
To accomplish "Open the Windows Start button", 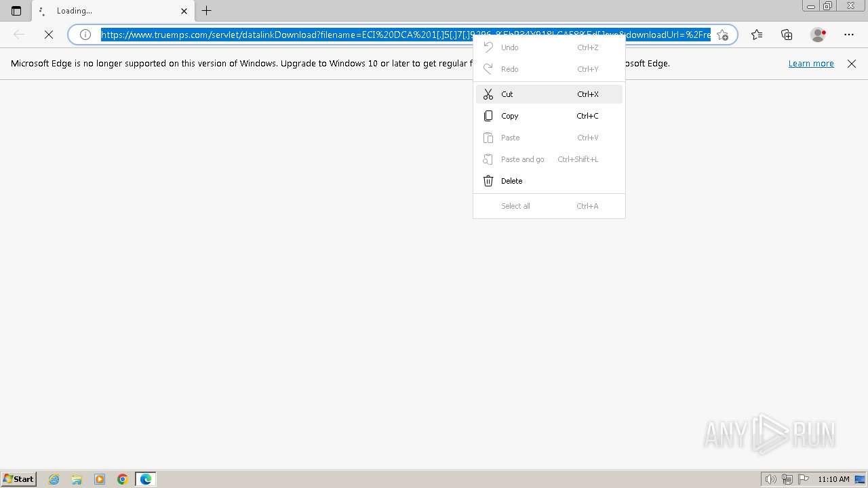I will (18, 479).
